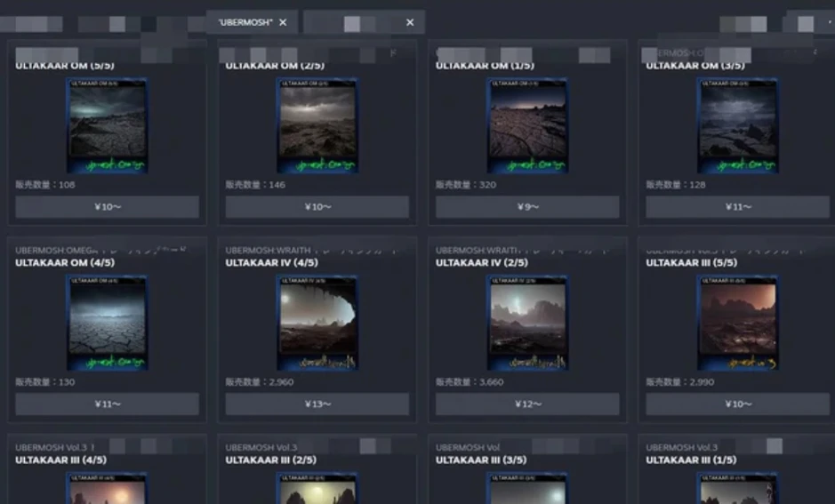This screenshot has width=835, height=504.
Task: Select the ULTAKAAR OM (3/5) title
Action: (x=695, y=66)
